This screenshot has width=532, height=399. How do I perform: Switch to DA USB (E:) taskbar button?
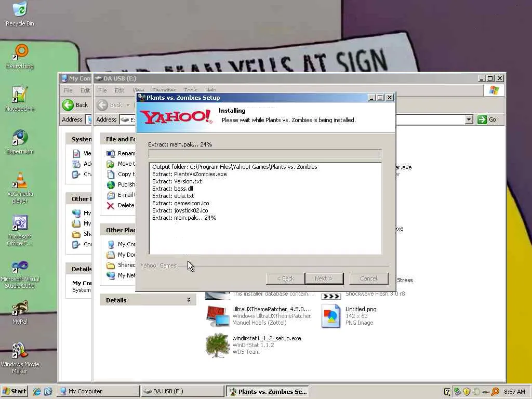point(182,391)
